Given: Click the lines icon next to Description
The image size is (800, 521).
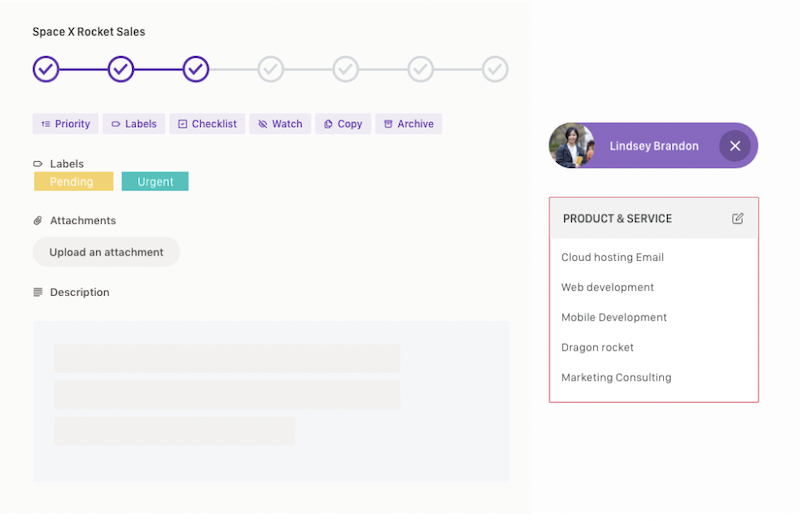Looking at the screenshot, I should coord(38,292).
